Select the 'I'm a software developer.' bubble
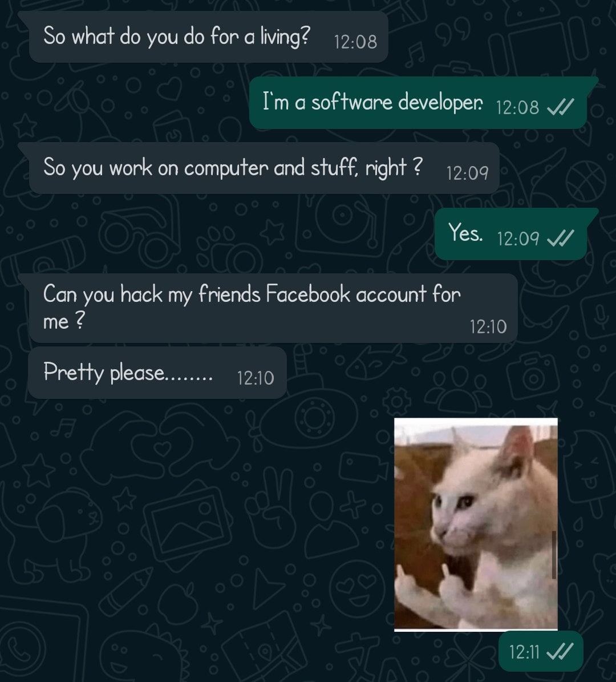The width and height of the screenshot is (616, 682). pos(418,103)
